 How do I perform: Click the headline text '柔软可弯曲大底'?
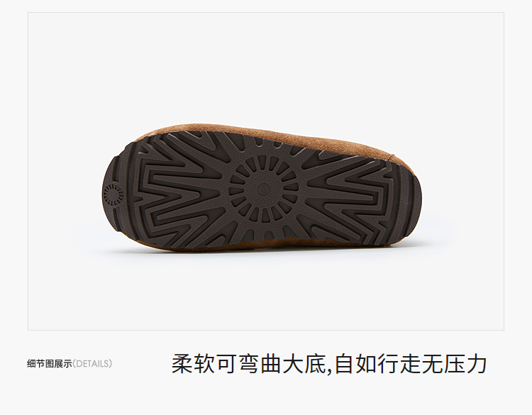(x=248, y=364)
